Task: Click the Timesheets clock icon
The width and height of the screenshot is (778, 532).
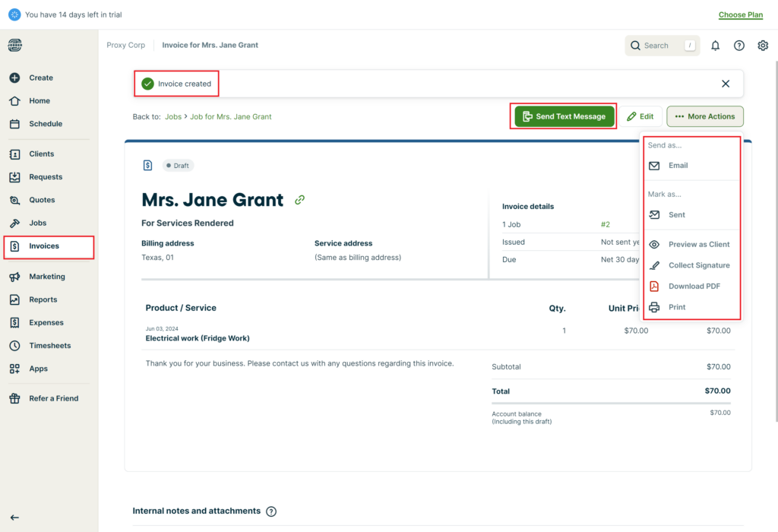Action: 15,346
